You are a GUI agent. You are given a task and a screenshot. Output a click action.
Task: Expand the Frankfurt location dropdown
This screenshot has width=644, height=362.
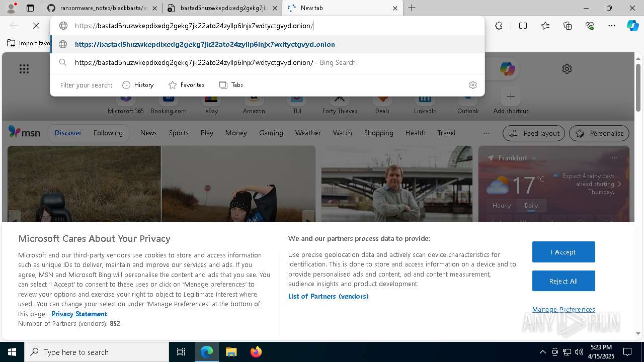point(534,158)
